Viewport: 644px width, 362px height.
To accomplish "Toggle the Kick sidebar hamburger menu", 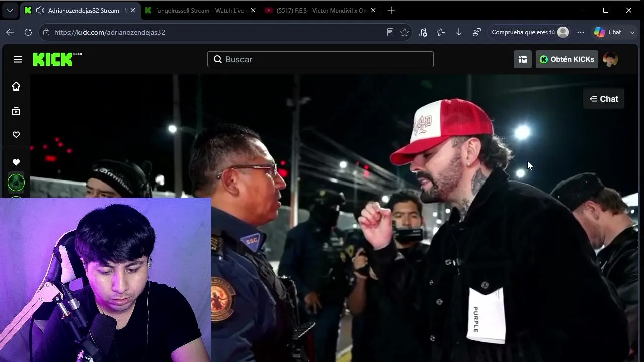I will 18,59.
